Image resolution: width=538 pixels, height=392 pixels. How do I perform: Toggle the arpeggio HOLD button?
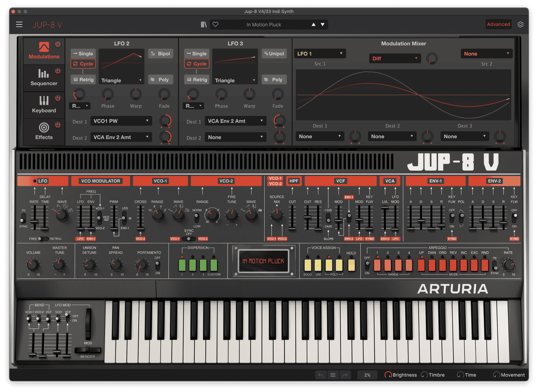coord(351,265)
